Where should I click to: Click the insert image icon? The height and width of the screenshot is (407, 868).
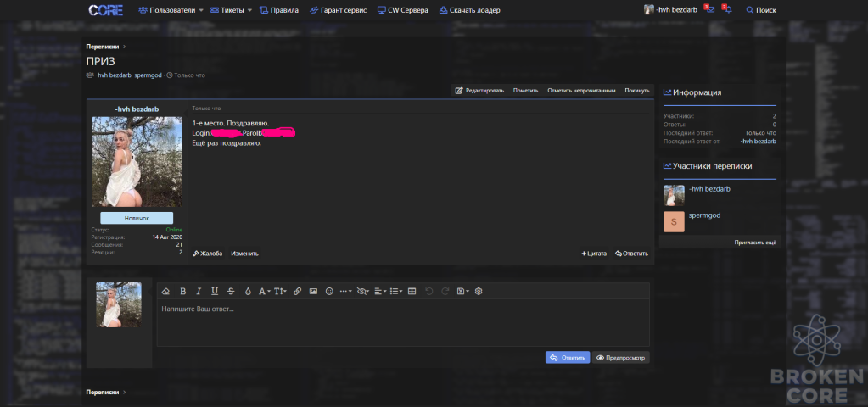tap(313, 292)
